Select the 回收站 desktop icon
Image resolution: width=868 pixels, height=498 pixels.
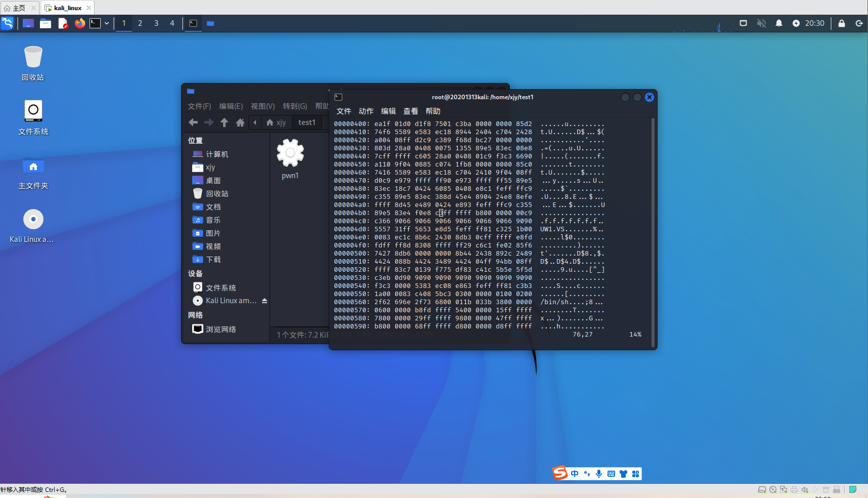point(33,63)
